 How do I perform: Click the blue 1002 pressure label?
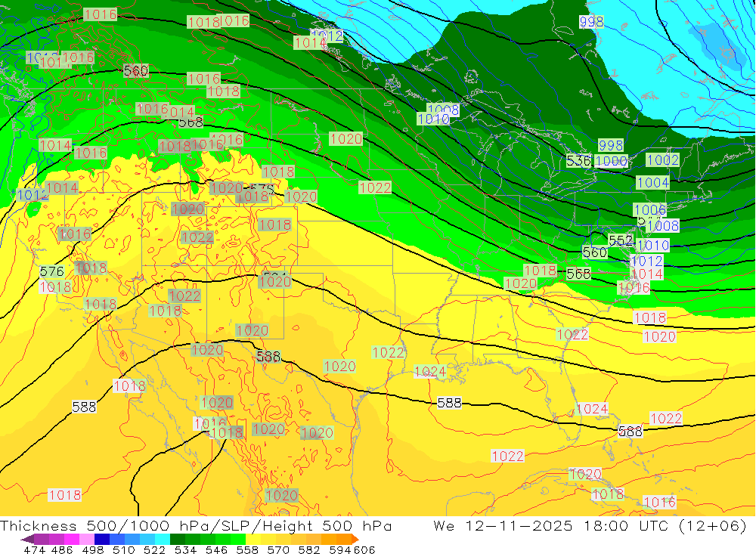(662, 159)
